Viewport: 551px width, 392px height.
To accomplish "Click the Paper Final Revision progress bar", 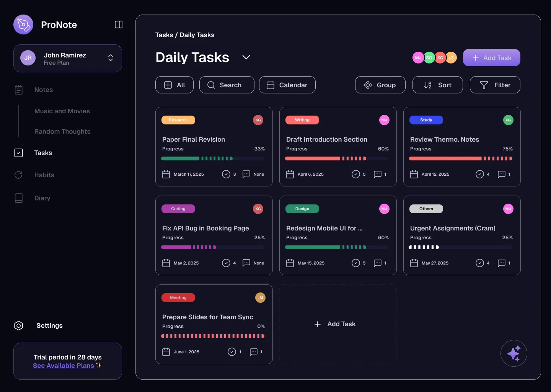I will (x=213, y=158).
